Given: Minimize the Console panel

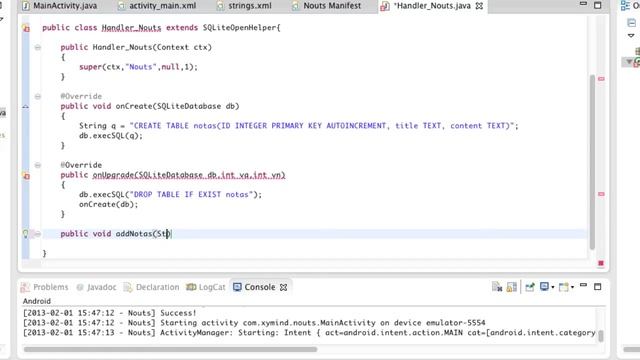Looking at the screenshot, I should point(583,285).
